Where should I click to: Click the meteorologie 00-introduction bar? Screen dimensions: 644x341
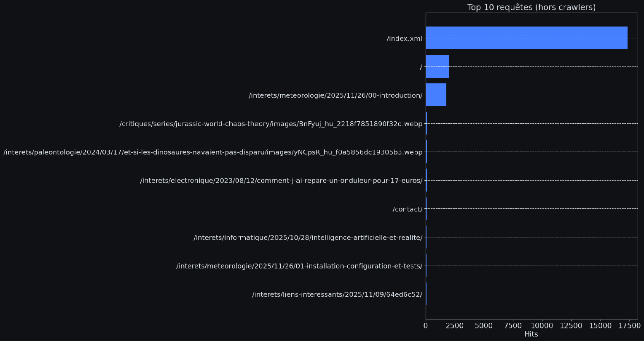point(436,95)
